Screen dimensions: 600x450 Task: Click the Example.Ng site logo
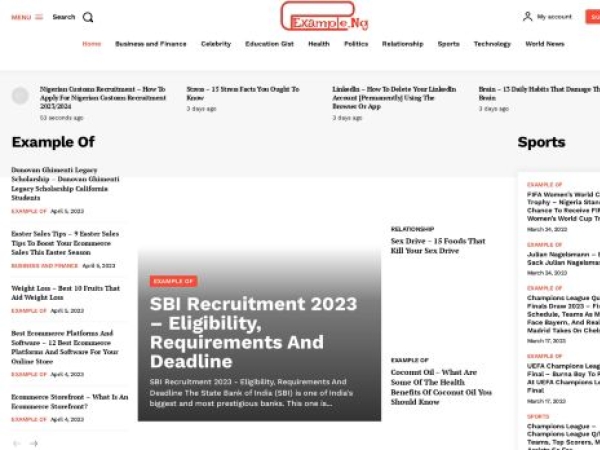(x=325, y=17)
